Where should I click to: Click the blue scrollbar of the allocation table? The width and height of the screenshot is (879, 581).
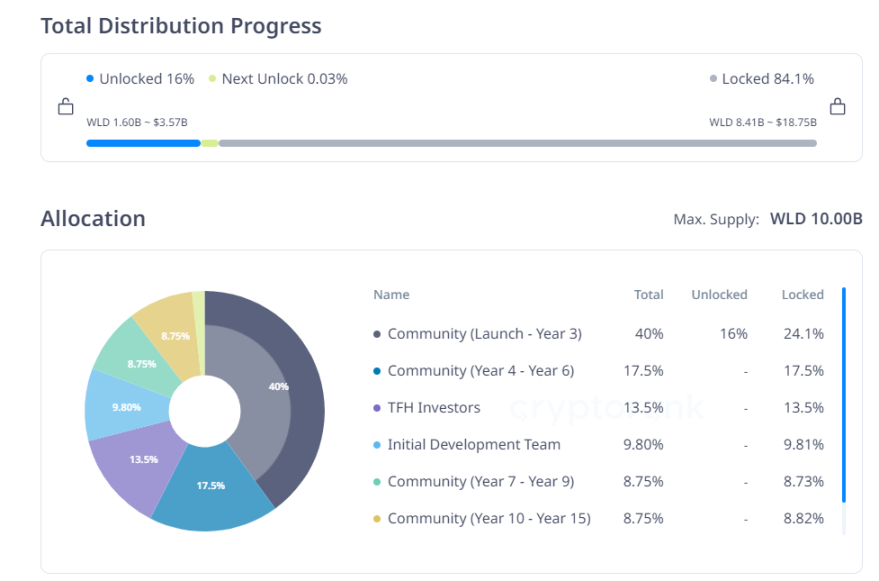pyautogui.click(x=844, y=395)
